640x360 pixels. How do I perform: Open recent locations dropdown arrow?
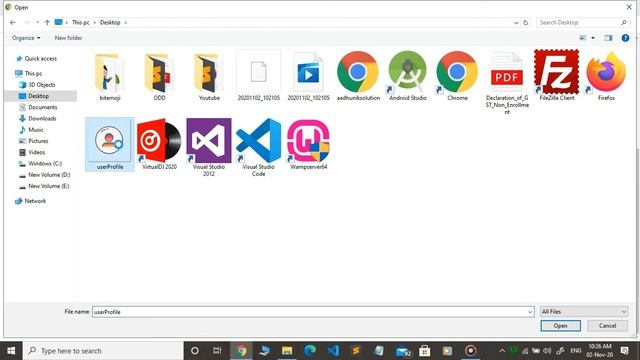[37, 22]
